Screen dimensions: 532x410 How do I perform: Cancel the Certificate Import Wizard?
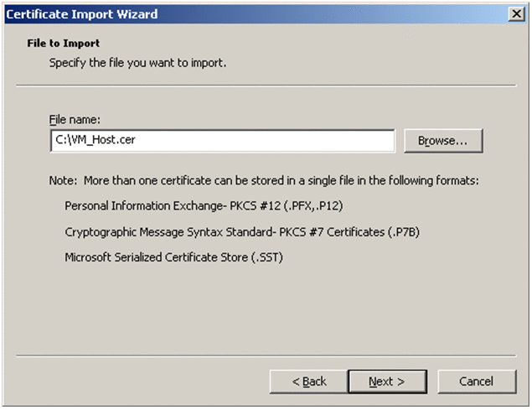[476, 381]
